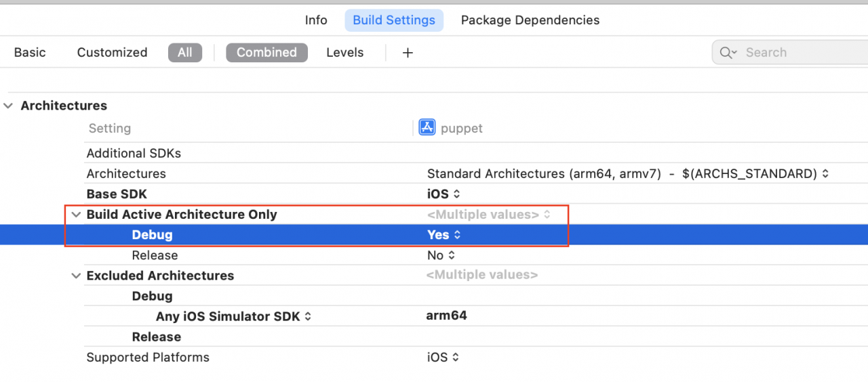
Task: Switch to the Levels view
Action: (344, 53)
